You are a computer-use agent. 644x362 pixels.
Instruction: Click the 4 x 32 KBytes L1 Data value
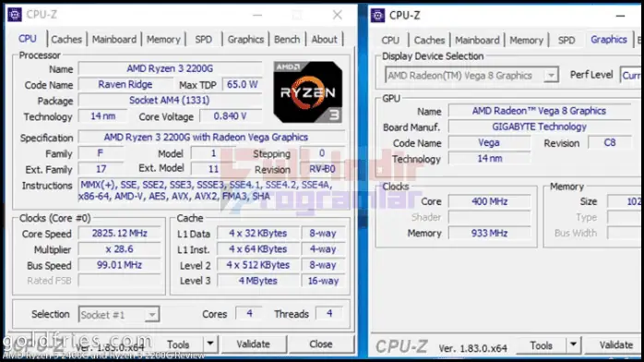pyautogui.click(x=258, y=234)
